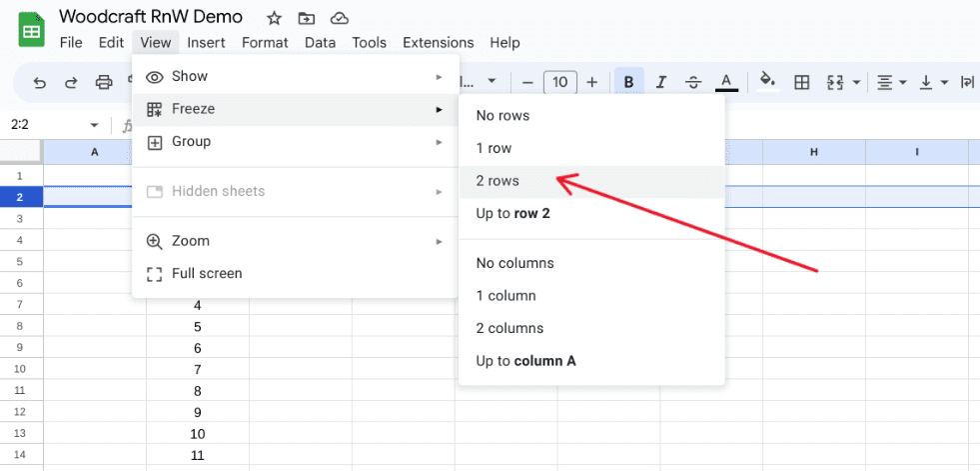The height and width of the screenshot is (471, 980).
Task: Click the Merge cells icon
Action: click(x=835, y=82)
